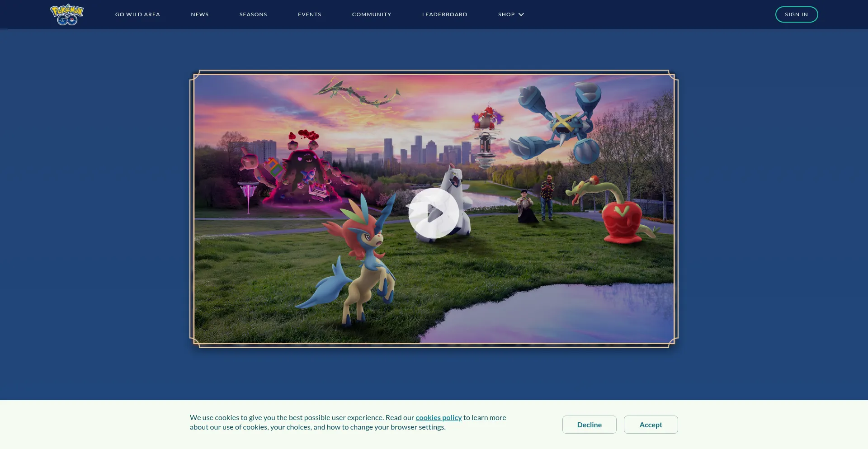Click the two trainers standing in the park
Screen dimensions: 868x449
pos(536,201)
